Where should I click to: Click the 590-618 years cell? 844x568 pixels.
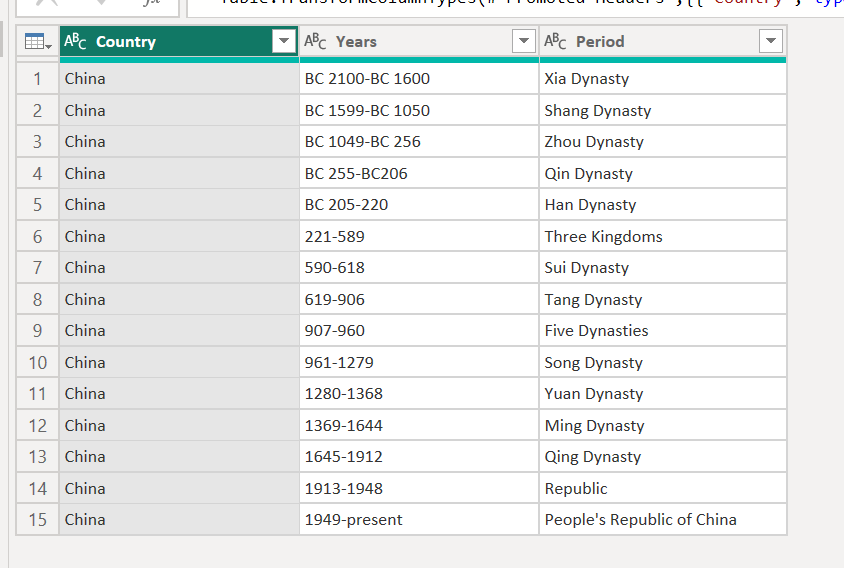tap(419, 268)
